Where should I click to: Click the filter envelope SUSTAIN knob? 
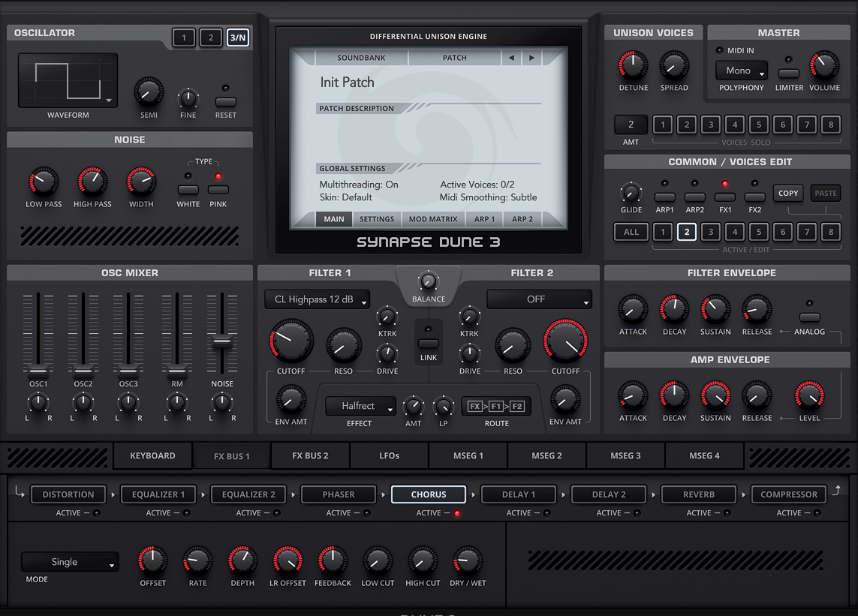click(x=715, y=310)
